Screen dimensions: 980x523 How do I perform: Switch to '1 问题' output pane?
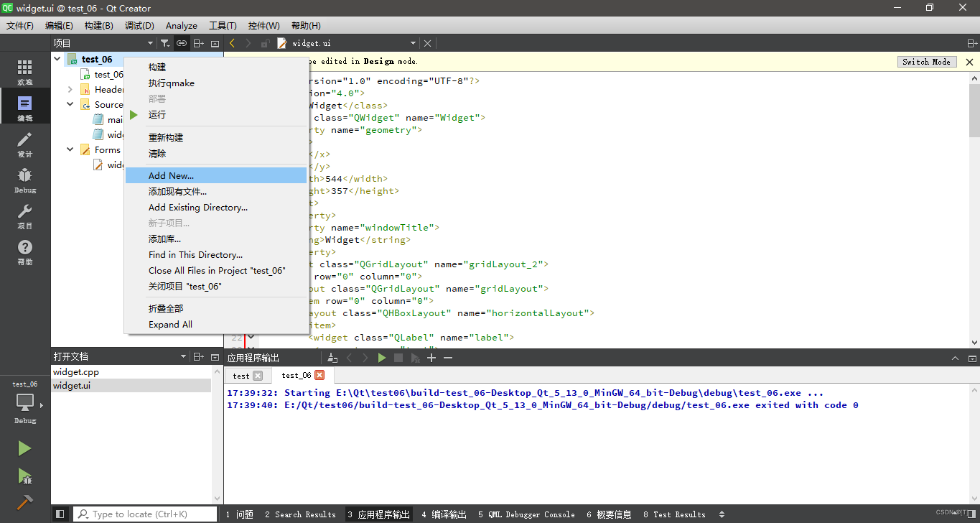pos(240,514)
